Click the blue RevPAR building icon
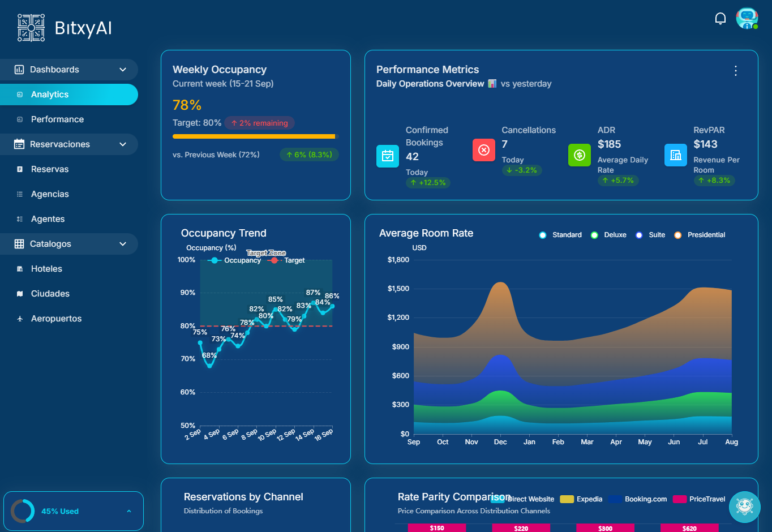This screenshot has width=772, height=532. pyautogui.click(x=675, y=155)
